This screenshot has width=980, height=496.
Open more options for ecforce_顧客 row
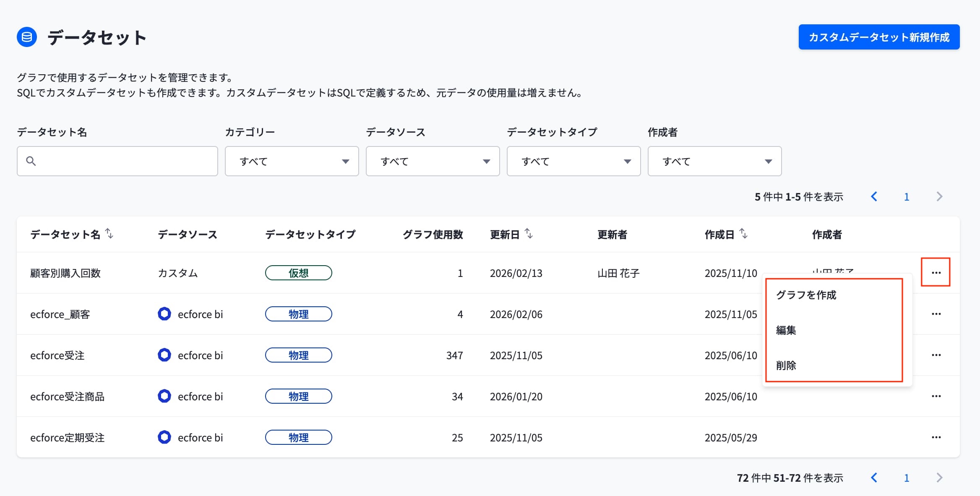point(936,314)
